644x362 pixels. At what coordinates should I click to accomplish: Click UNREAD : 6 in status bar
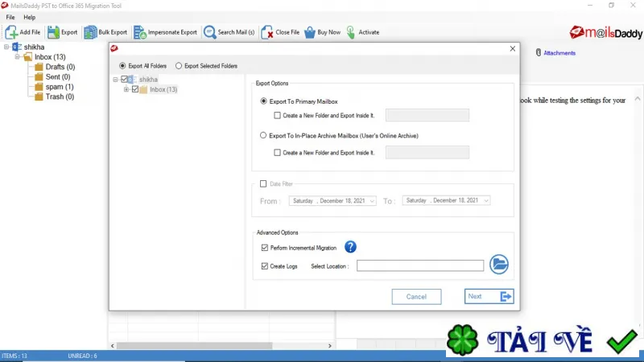83,356
